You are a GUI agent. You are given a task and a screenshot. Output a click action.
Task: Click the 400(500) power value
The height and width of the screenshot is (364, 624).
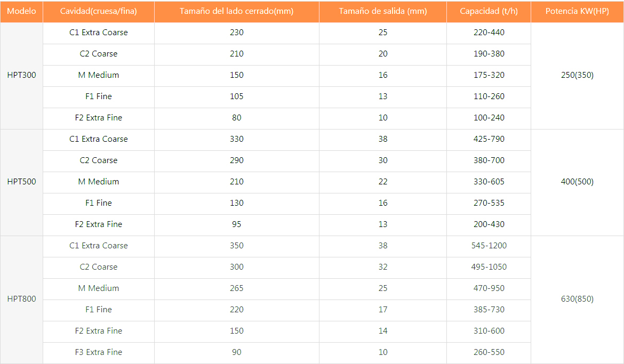pos(577,182)
